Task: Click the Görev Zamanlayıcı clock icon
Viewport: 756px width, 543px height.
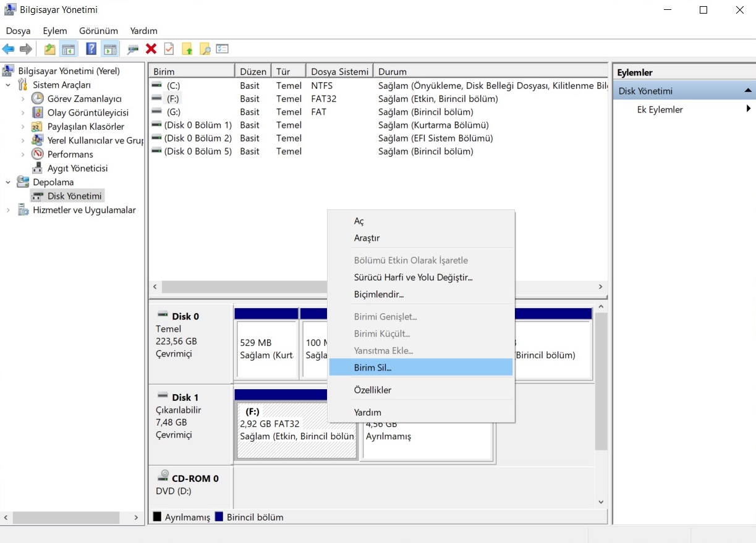Action: pyautogui.click(x=38, y=98)
